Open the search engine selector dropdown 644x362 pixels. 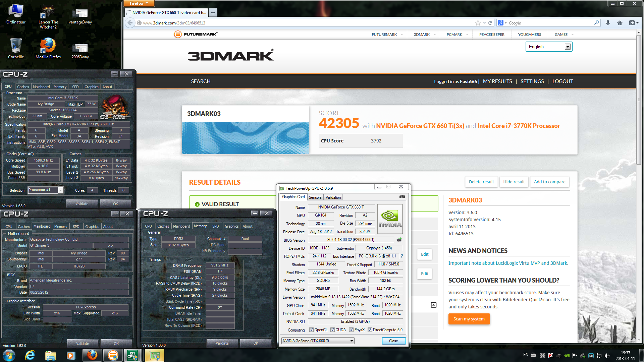pyautogui.click(x=502, y=23)
